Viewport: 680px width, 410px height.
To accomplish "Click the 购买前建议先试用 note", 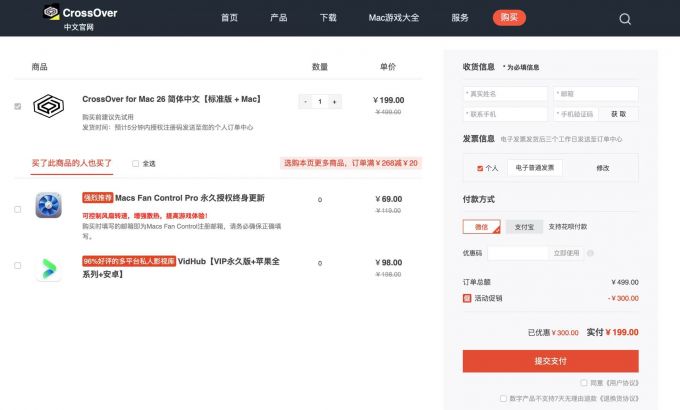I will (x=108, y=117).
